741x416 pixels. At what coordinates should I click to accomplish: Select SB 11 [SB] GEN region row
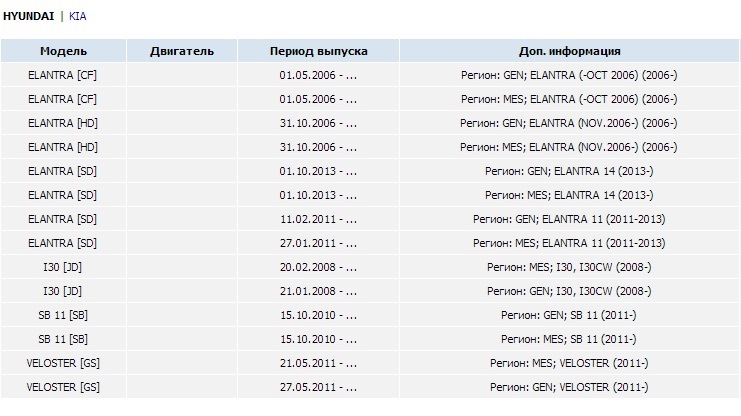pyautogui.click(x=370, y=315)
